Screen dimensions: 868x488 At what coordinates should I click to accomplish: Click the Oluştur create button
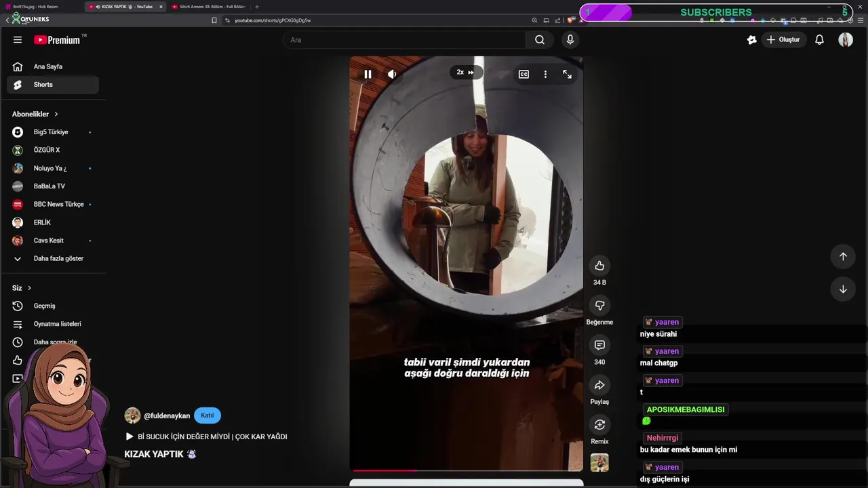click(783, 40)
